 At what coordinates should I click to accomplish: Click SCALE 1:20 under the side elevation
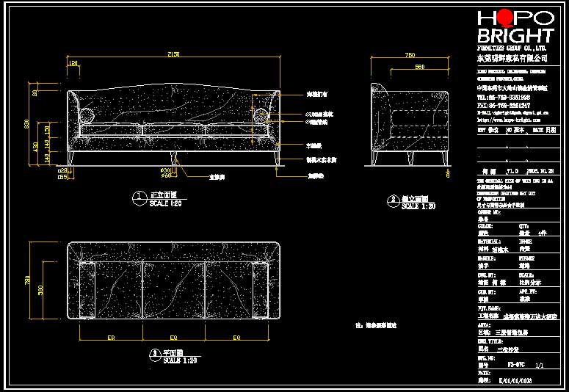point(418,206)
